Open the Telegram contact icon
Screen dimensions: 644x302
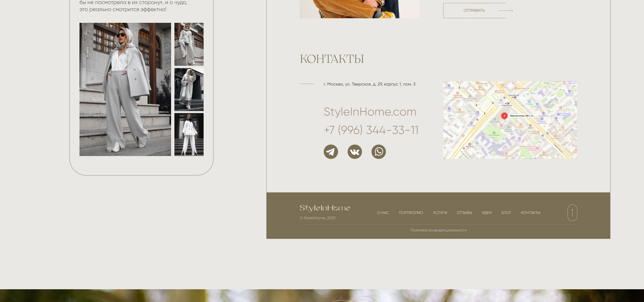[x=331, y=152]
